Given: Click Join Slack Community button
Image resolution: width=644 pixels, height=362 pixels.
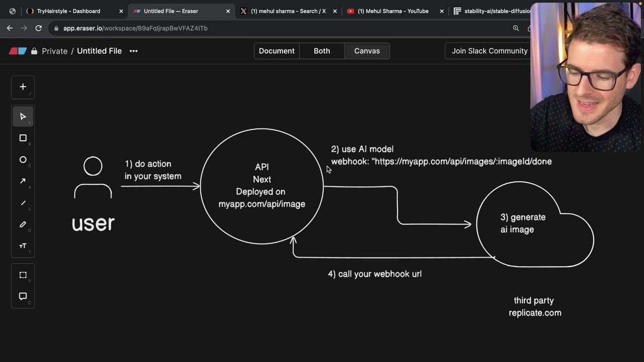Looking at the screenshot, I should 490,51.
